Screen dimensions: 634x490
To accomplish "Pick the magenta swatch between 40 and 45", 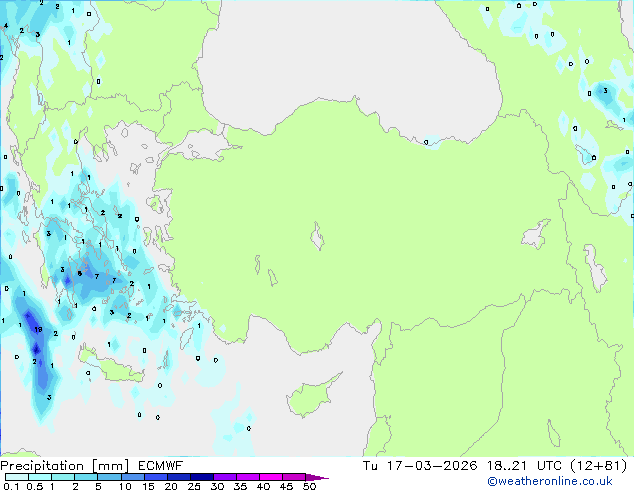I will click(x=271, y=477).
